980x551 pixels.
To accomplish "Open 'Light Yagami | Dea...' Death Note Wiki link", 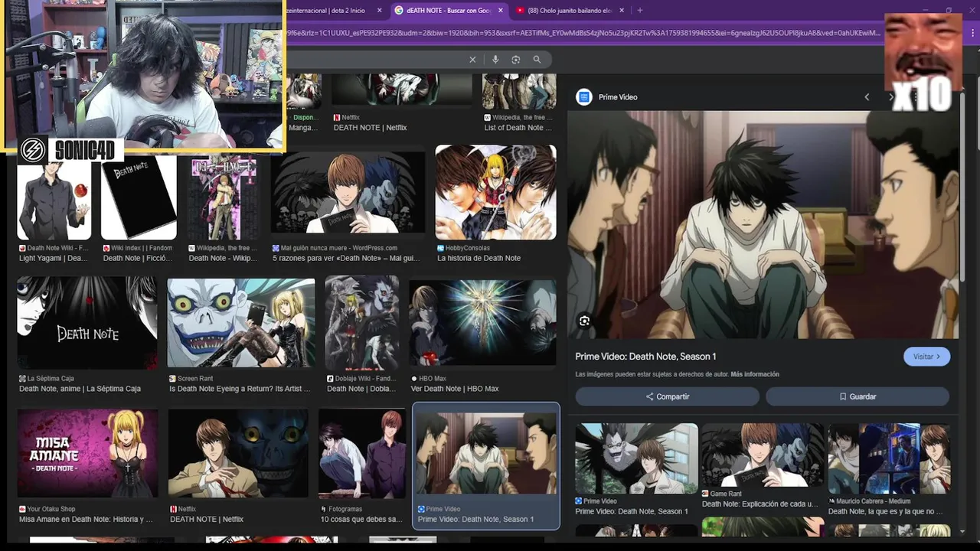I will point(54,259).
